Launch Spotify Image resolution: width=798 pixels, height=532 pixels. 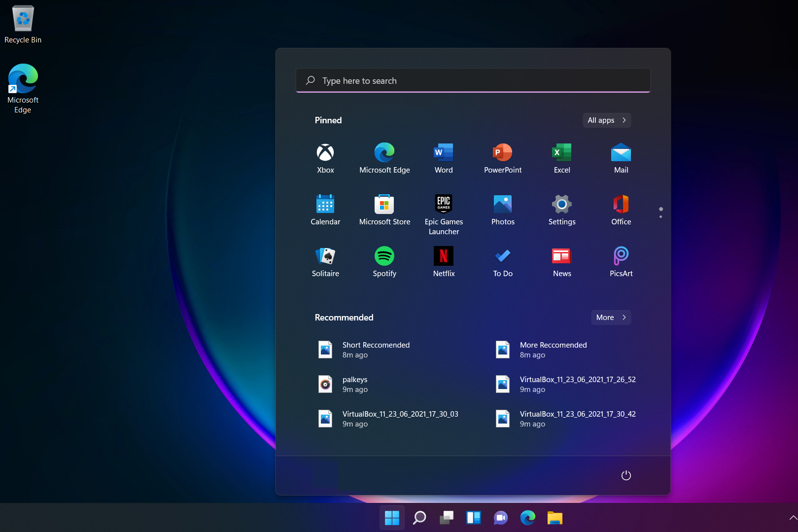point(384,262)
